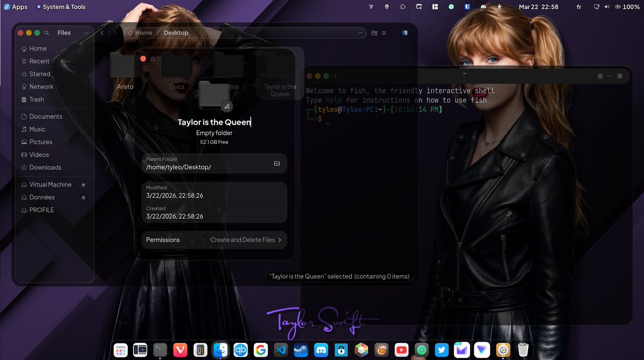Click the folder name field in properties
The height and width of the screenshot is (360, 644).
point(214,122)
